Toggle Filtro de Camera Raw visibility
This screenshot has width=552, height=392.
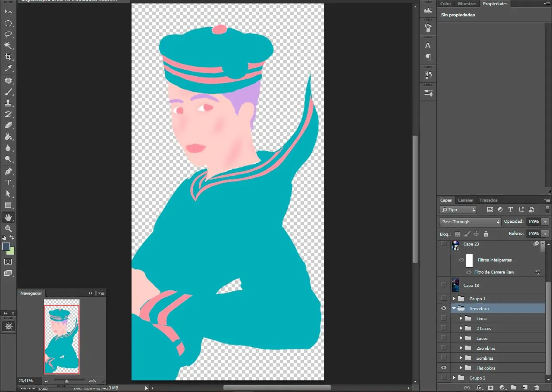tap(469, 272)
